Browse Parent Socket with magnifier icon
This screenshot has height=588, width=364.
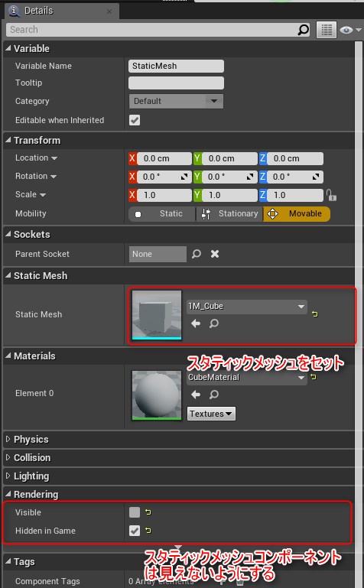pos(197,254)
